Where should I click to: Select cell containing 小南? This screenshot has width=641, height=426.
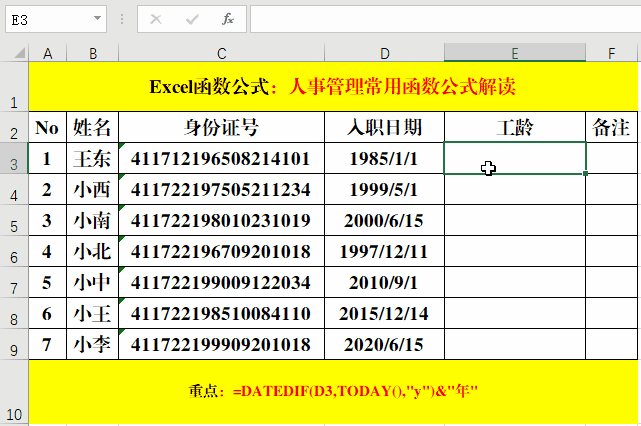92,220
